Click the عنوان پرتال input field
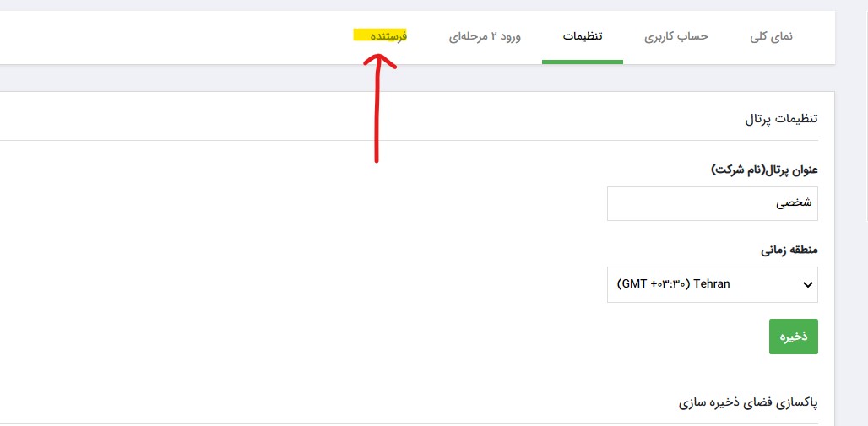Image resolution: width=868 pixels, height=426 pixels. 713,203
